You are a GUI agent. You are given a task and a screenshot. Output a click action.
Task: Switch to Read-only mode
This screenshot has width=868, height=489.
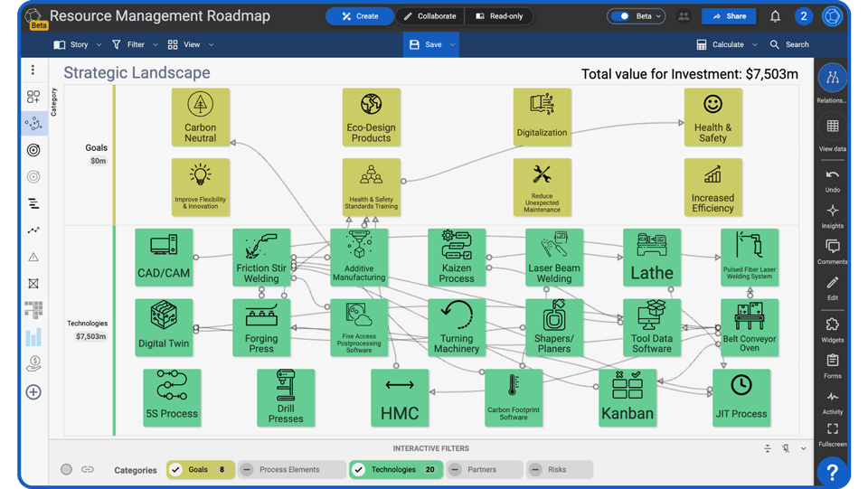click(499, 16)
